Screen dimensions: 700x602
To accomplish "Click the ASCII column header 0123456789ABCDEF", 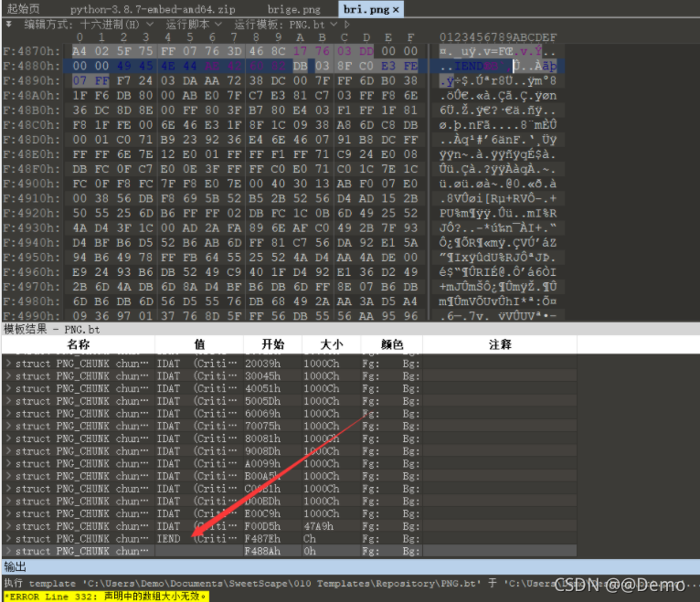I will pos(498,37).
